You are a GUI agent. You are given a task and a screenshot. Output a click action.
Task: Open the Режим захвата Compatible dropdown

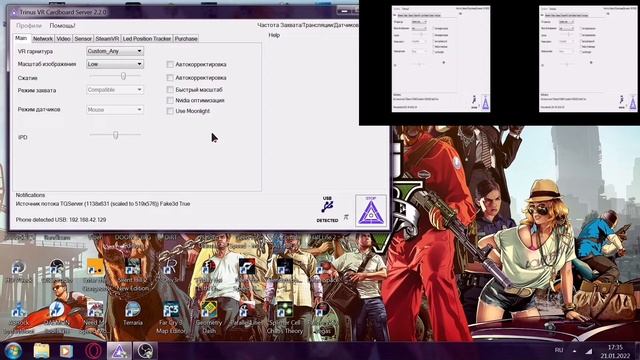click(115, 90)
